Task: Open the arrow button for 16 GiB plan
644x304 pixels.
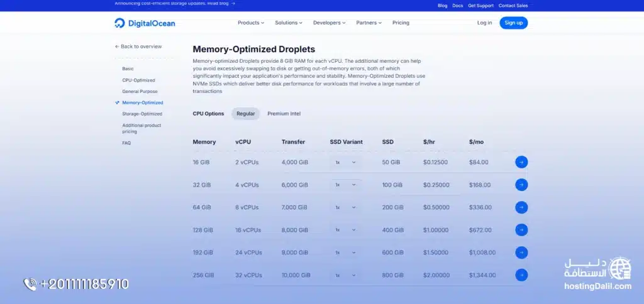Action: pyautogui.click(x=521, y=162)
